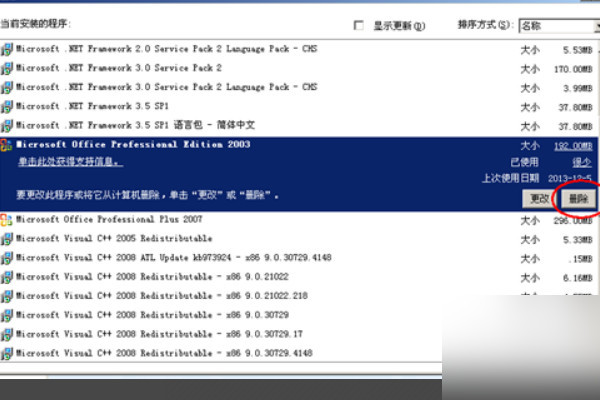Select Visual C++ 2008 ATL Update kb973924 entry
Image resolution: width=600 pixels, height=400 pixels.
pos(173,258)
